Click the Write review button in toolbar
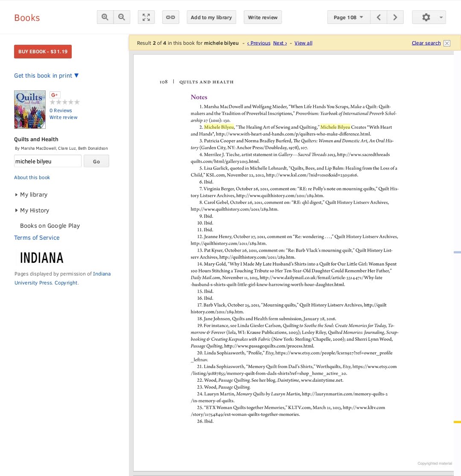This screenshot has height=476, width=461. coord(263,17)
